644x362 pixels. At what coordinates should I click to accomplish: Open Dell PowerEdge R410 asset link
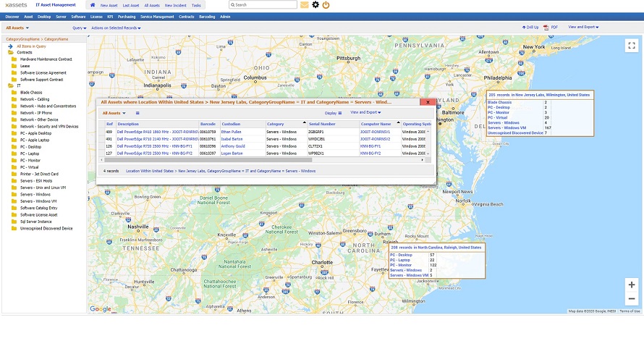click(x=156, y=132)
